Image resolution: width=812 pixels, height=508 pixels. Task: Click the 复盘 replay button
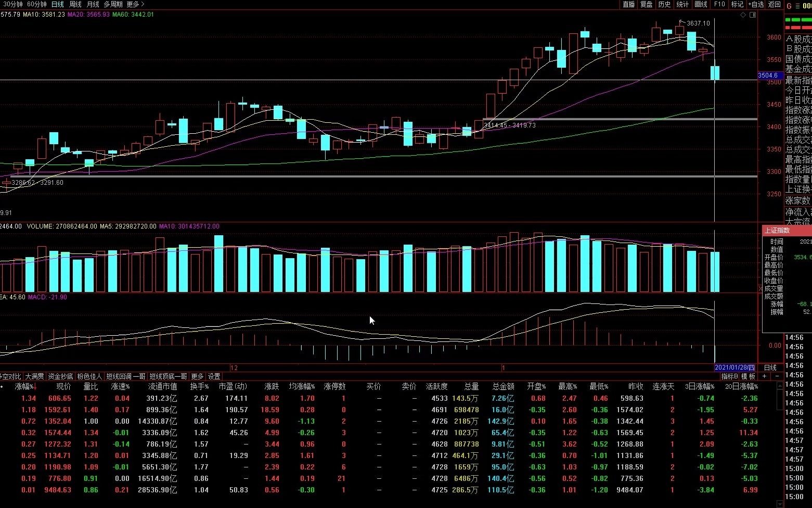[646, 4]
